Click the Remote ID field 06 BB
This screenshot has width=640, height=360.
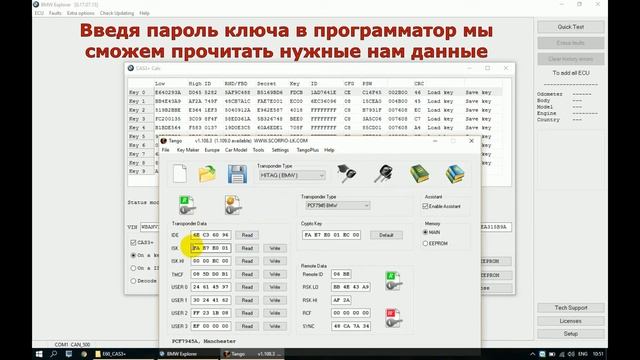click(341, 274)
